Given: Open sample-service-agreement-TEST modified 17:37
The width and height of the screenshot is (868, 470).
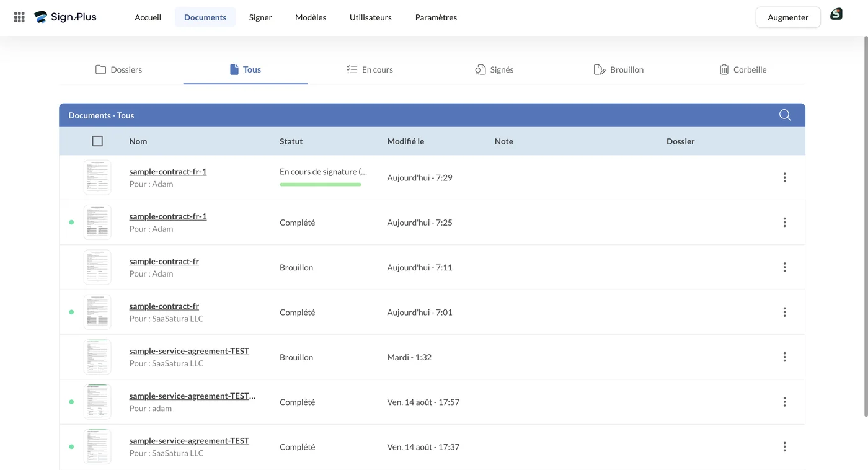Looking at the screenshot, I should pos(189,441).
